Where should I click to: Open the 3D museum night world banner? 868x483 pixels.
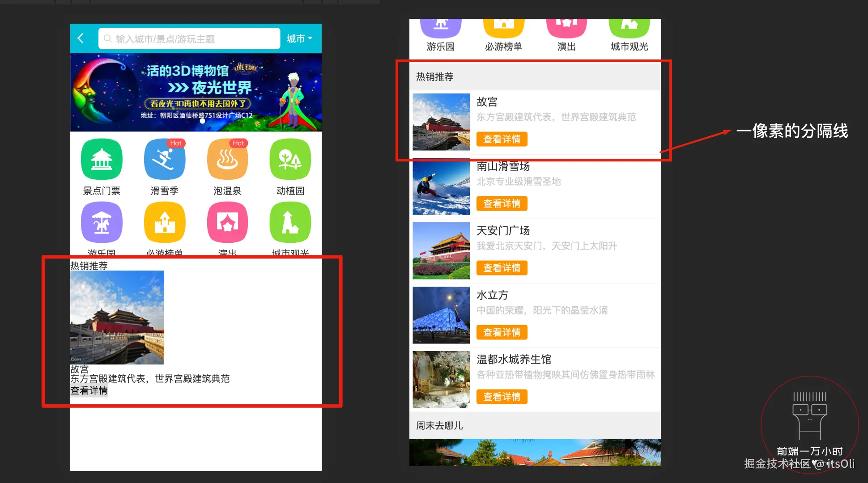click(196, 92)
